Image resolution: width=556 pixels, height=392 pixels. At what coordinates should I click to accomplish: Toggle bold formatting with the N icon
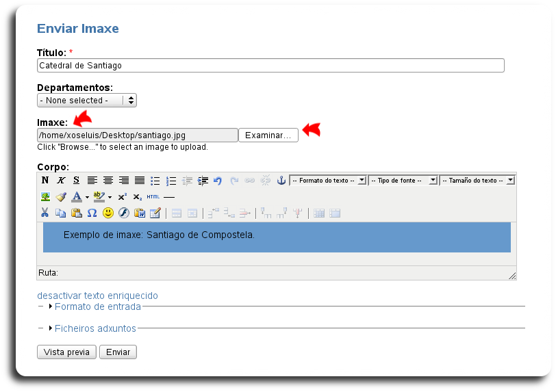tap(45, 181)
